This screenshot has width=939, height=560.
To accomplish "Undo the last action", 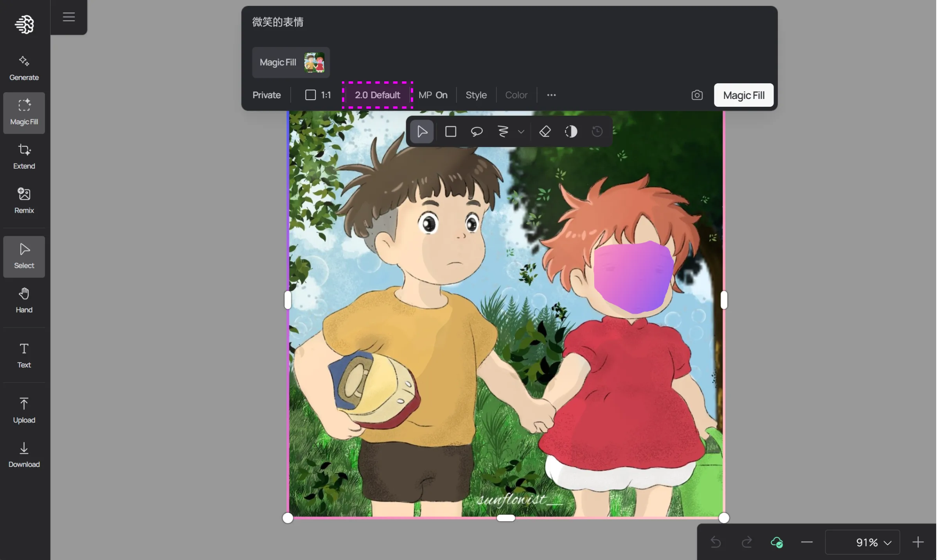I will pyautogui.click(x=716, y=542).
